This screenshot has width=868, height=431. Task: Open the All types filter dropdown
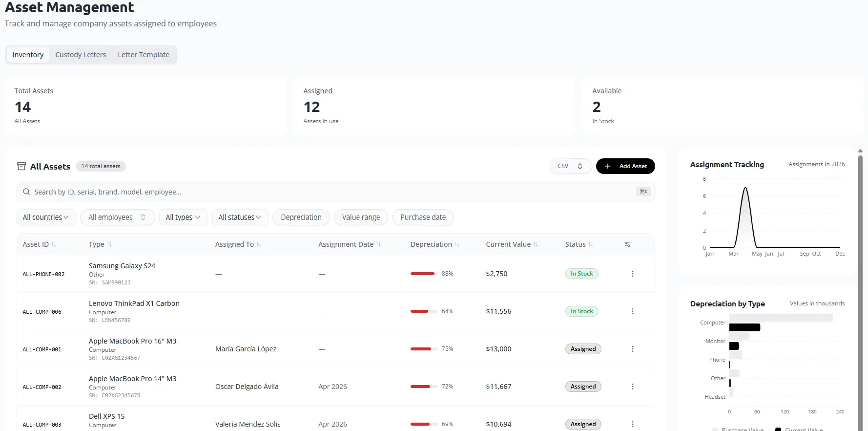click(183, 217)
